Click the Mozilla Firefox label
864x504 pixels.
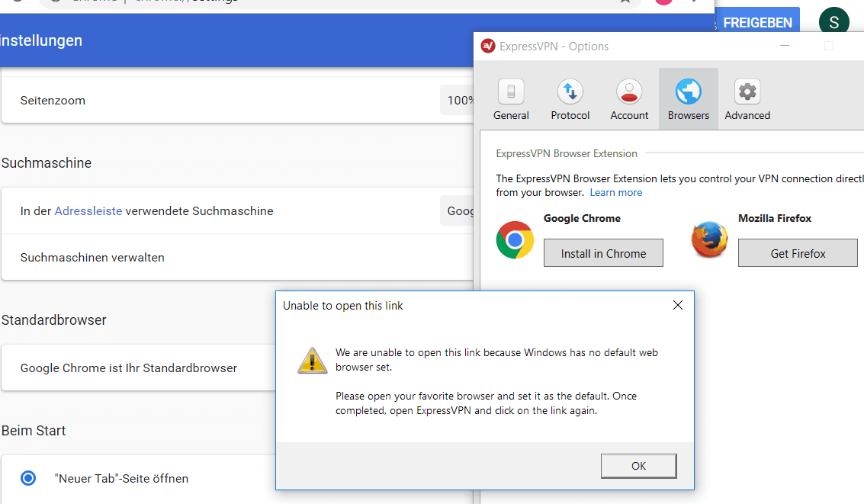[x=775, y=218]
